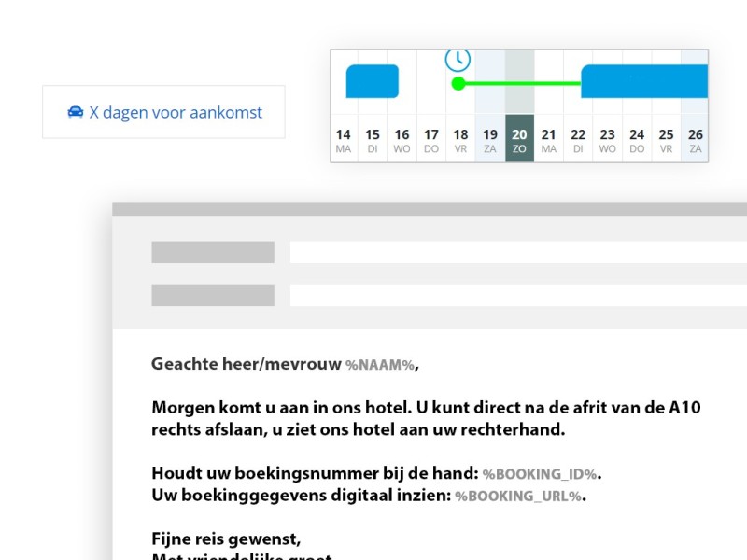Open the %BOOKING_URL% booking details placeholder
The image size is (747, 560).
517,497
